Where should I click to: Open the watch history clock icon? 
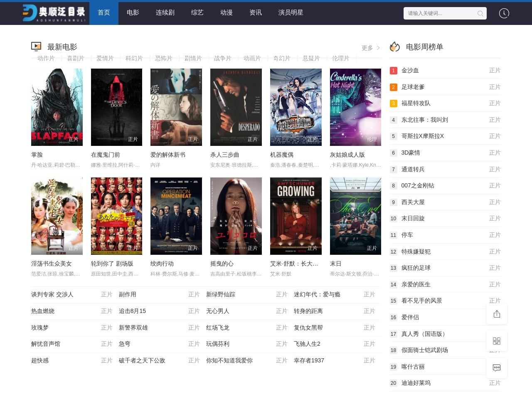[504, 13]
